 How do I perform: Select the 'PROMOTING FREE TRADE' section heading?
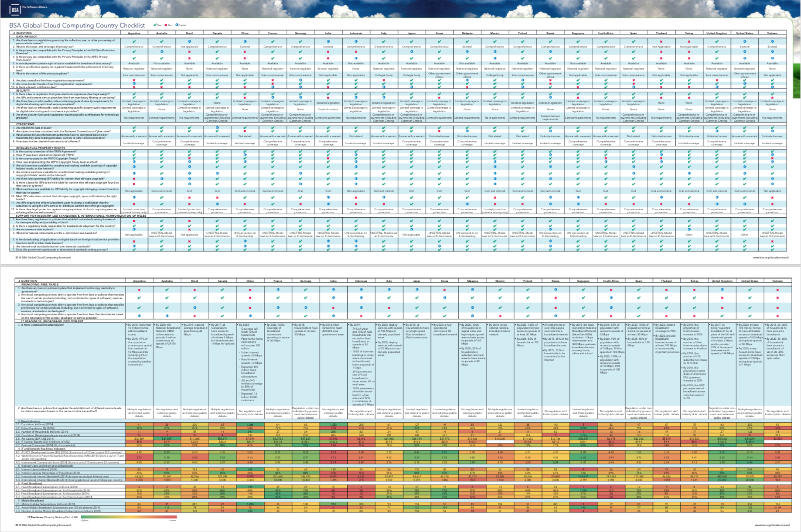point(40,284)
